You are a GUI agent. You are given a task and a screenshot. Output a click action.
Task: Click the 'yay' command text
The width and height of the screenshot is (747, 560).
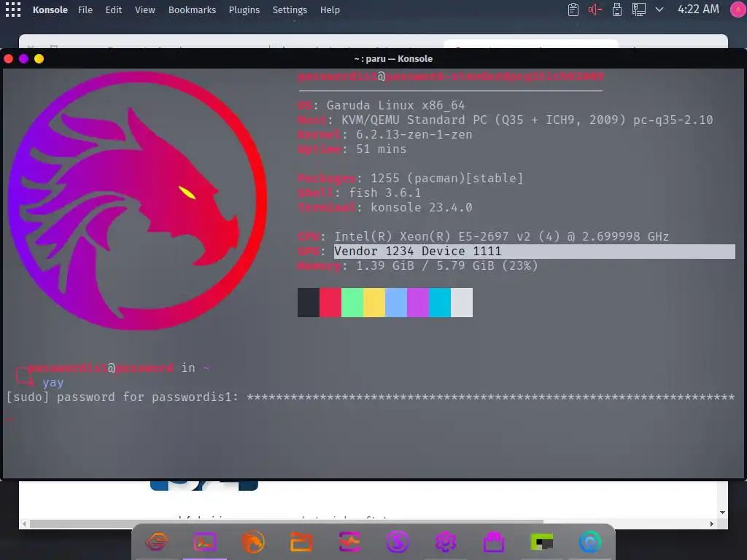53,382
